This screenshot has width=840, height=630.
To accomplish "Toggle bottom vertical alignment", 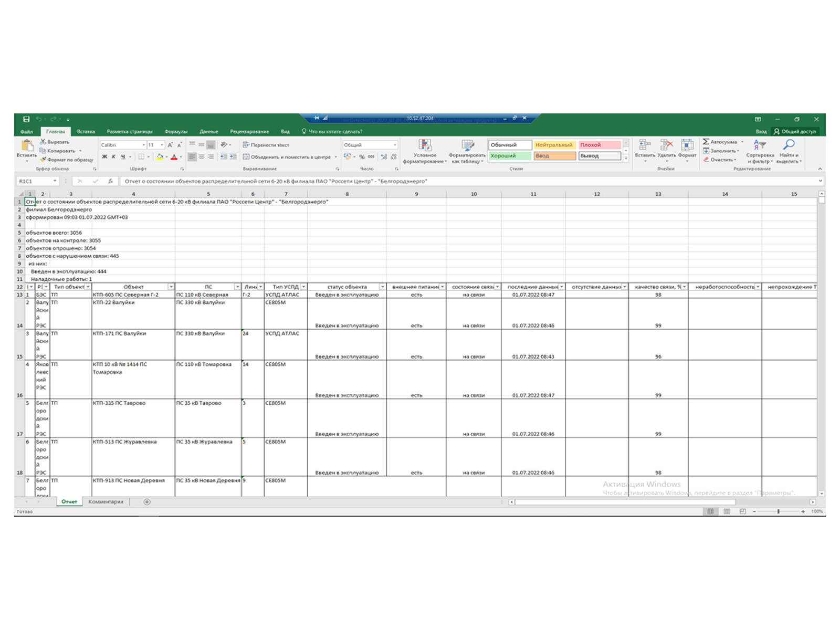I will pos(211,145).
